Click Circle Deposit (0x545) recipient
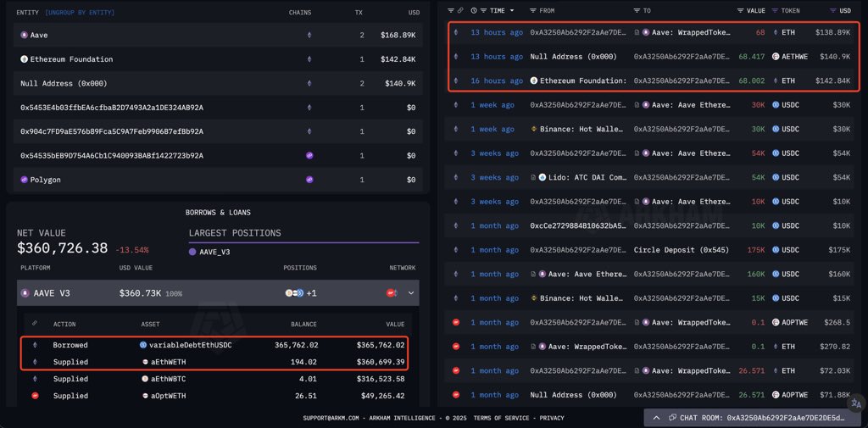This screenshot has height=428, width=868. tap(682, 250)
